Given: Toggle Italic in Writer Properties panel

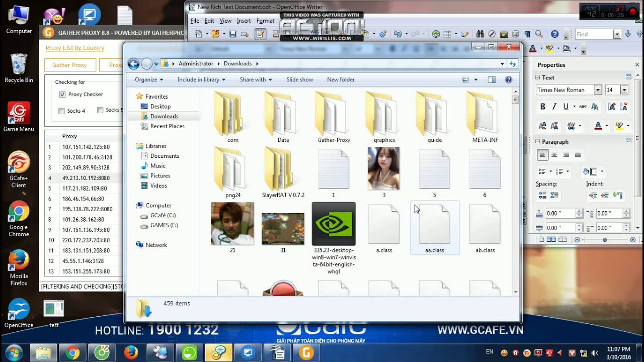Looking at the screenshot, I should (554, 107).
